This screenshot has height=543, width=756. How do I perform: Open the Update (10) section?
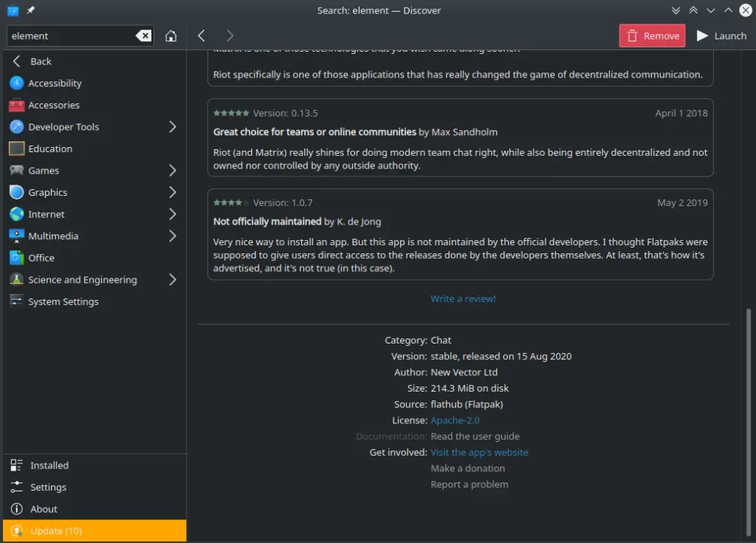[56, 531]
